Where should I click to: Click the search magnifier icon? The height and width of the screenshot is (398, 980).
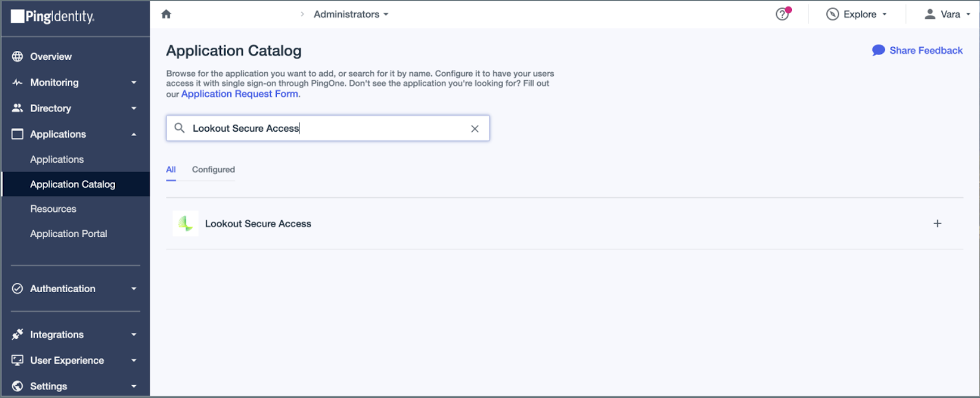(x=179, y=128)
